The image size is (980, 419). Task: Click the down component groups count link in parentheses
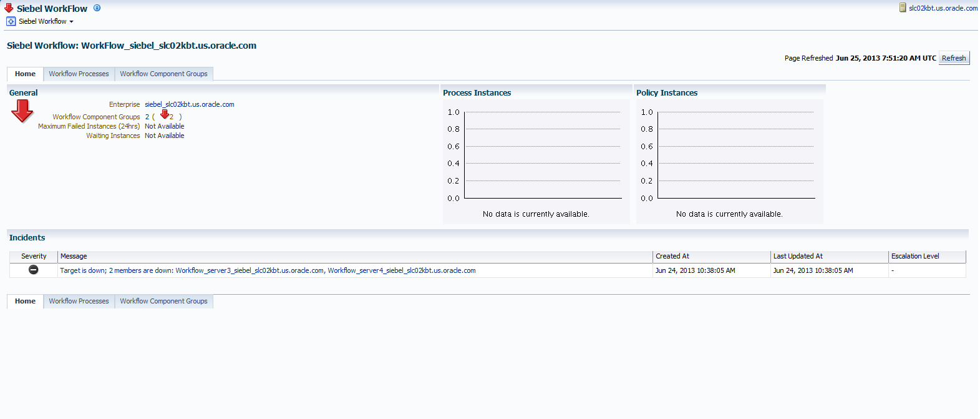pyautogui.click(x=172, y=117)
